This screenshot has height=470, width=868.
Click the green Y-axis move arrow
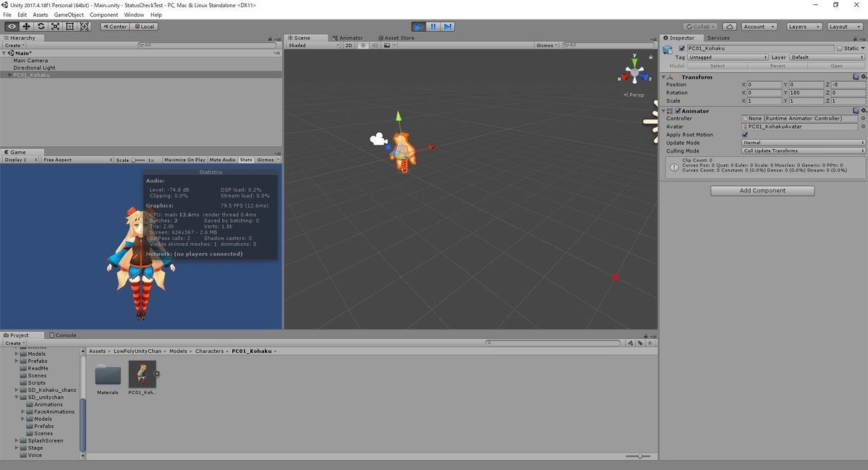pyautogui.click(x=397, y=117)
